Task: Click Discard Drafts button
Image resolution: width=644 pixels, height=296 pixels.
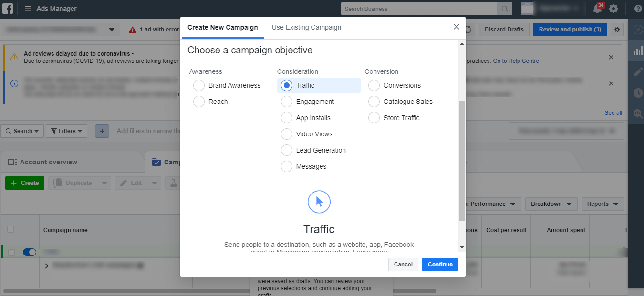Action: coord(504,30)
